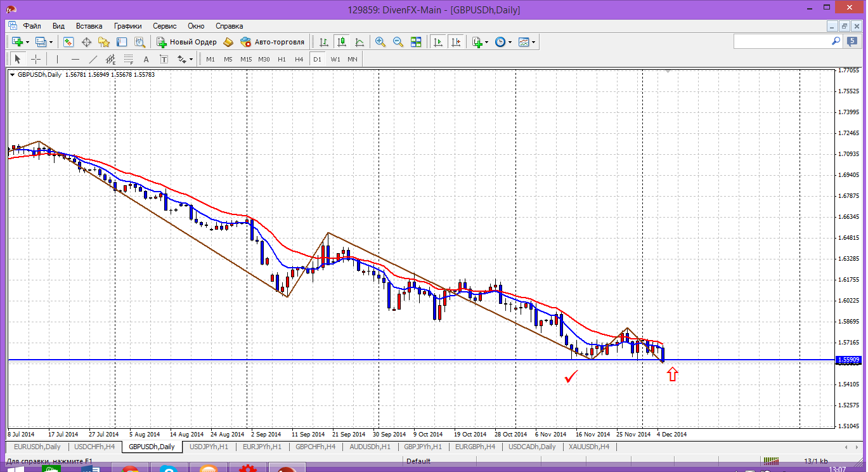The image size is (868, 472).
Task: Tile chart windows using the grid icon
Action: click(x=416, y=42)
